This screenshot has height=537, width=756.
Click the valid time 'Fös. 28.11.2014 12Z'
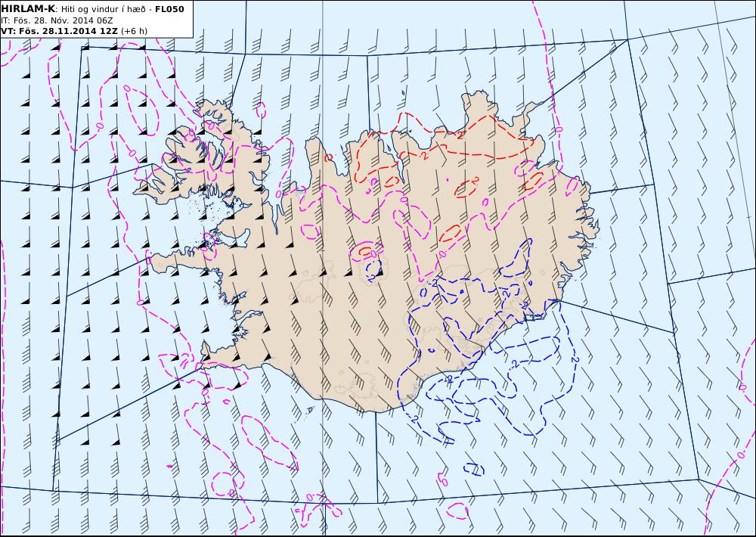click(67, 31)
